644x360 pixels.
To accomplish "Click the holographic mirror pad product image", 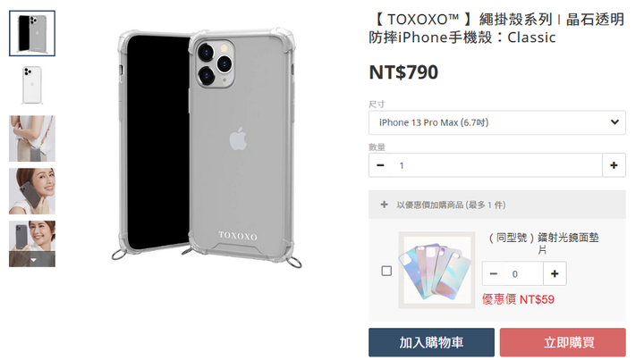I will [436, 270].
